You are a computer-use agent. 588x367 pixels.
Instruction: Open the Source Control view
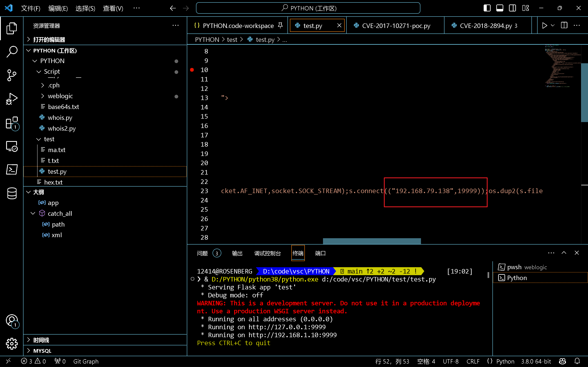pos(12,75)
